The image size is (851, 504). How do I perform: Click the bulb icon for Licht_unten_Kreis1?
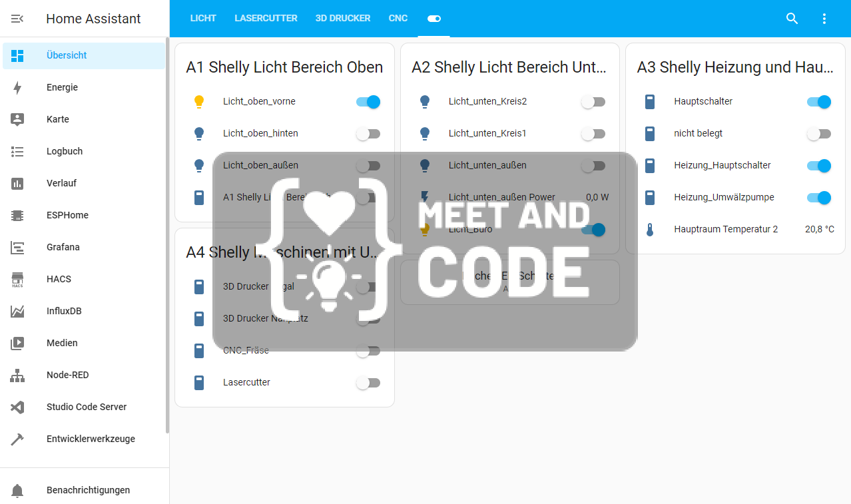(x=425, y=134)
